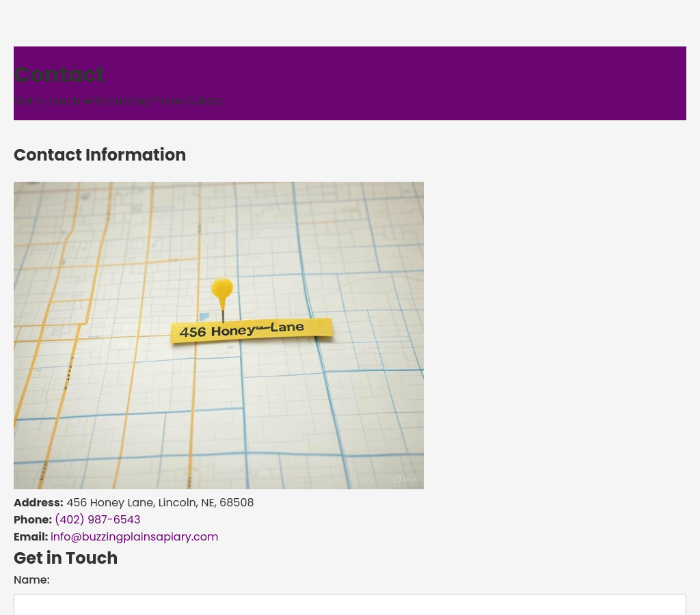Viewport: 700px width, 615px height.
Task: Click the 'Name:' form label
Action: pos(31,580)
